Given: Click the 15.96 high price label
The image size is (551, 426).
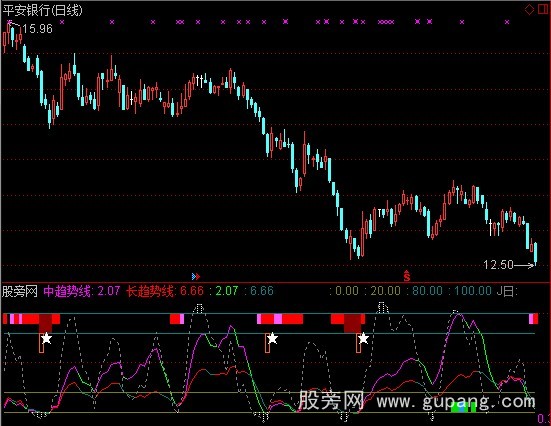Looking at the screenshot, I should [x=38, y=29].
